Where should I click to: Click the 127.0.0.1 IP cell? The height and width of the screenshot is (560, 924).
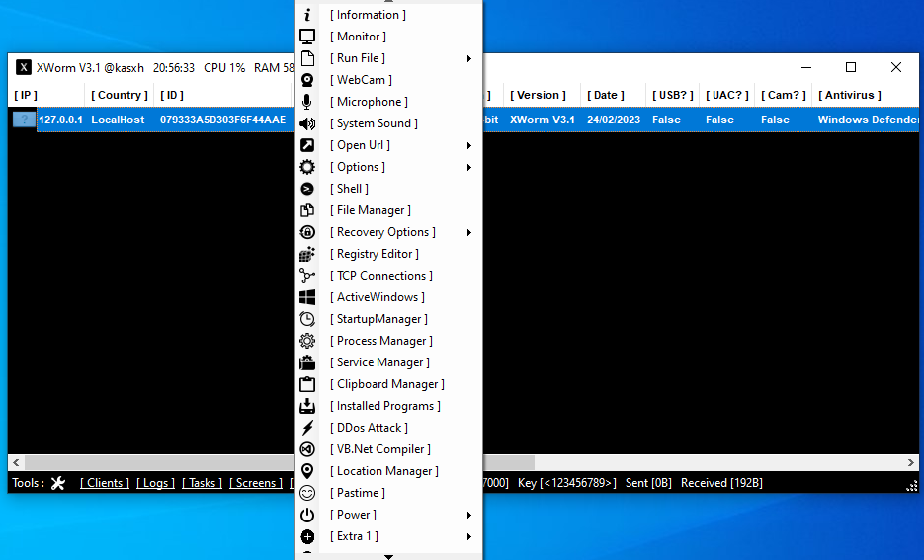[x=60, y=120]
